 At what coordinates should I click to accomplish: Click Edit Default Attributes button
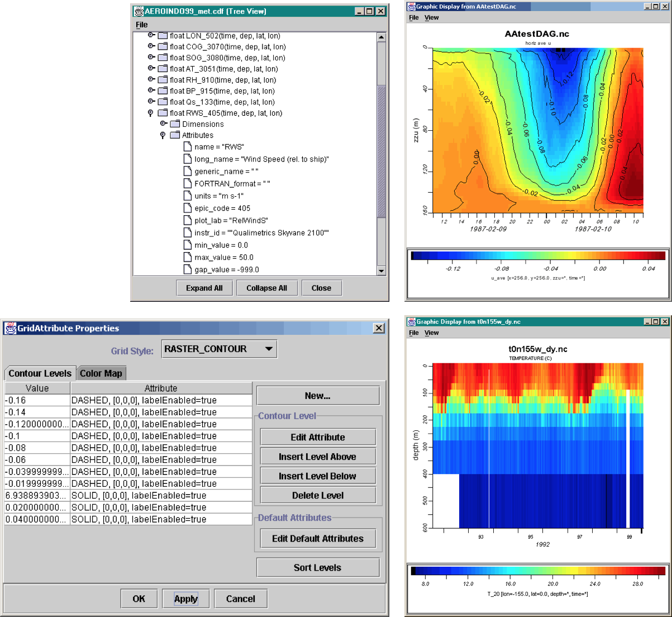318,539
